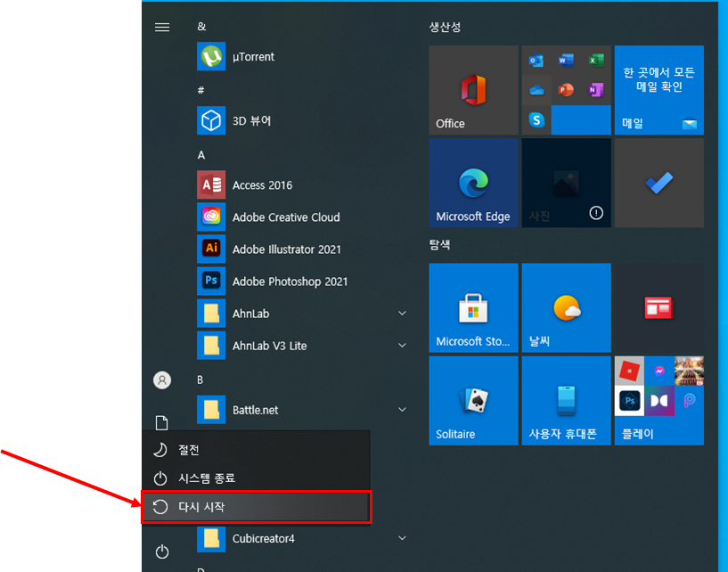
Task: Open the To Do checkmark tile
Action: click(658, 183)
